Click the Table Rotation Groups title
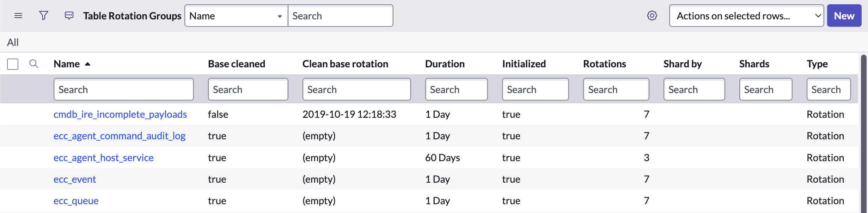868x213 pixels. [x=132, y=16]
